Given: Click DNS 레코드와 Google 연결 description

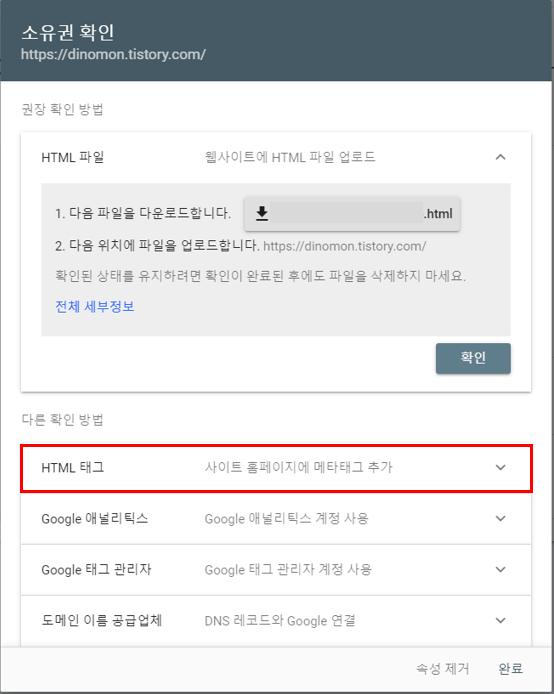Looking at the screenshot, I should click(x=280, y=621).
